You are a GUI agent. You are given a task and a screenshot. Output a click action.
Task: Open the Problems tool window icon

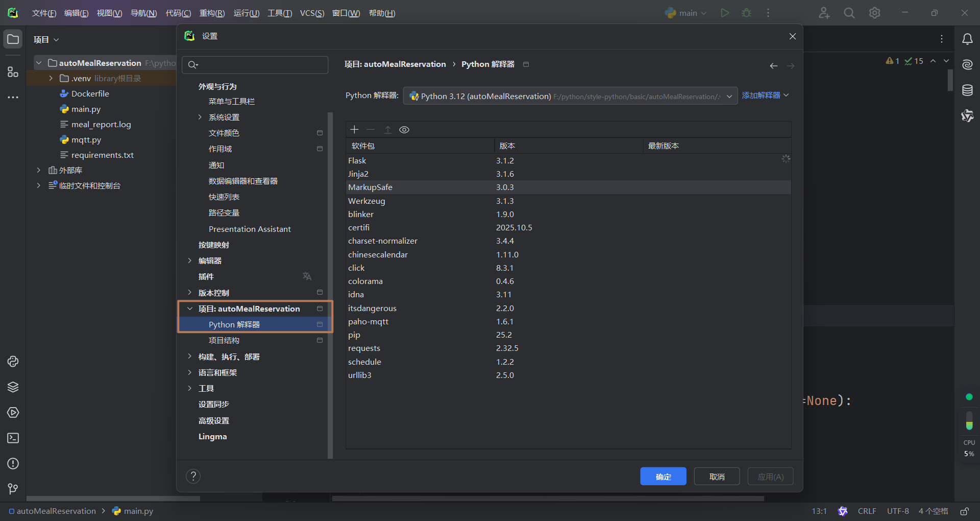point(13,464)
